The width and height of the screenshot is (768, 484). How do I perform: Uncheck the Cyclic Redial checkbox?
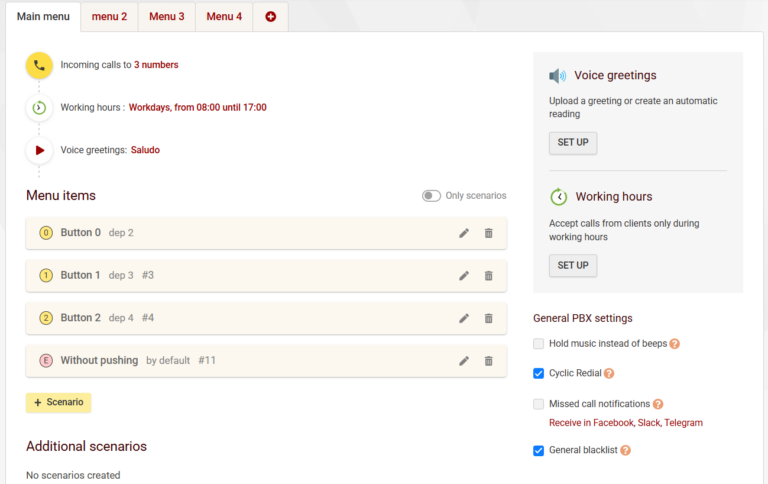point(539,373)
